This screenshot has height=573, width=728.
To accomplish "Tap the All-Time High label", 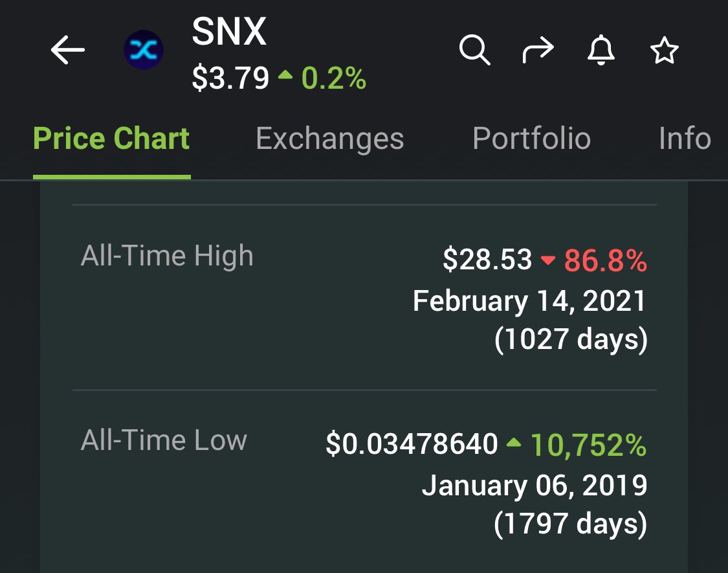I will 167,256.
